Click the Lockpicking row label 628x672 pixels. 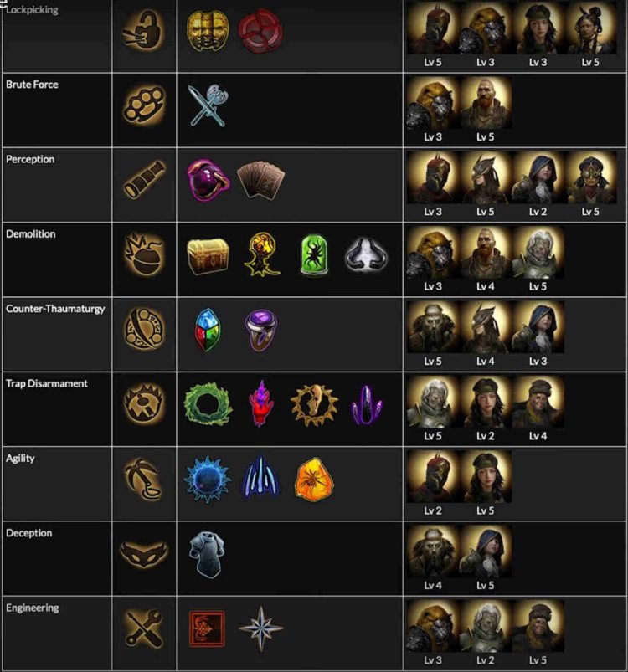click(32, 10)
